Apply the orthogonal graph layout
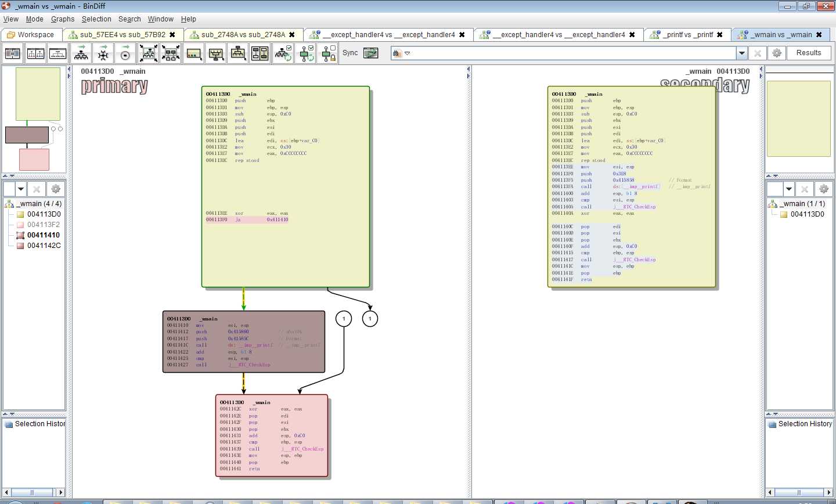The image size is (836, 504). pos(103,54)
